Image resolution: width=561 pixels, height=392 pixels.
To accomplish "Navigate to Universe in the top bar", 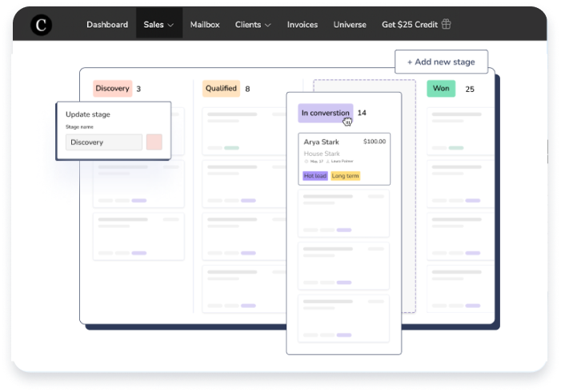I will [x=350, y=25].
